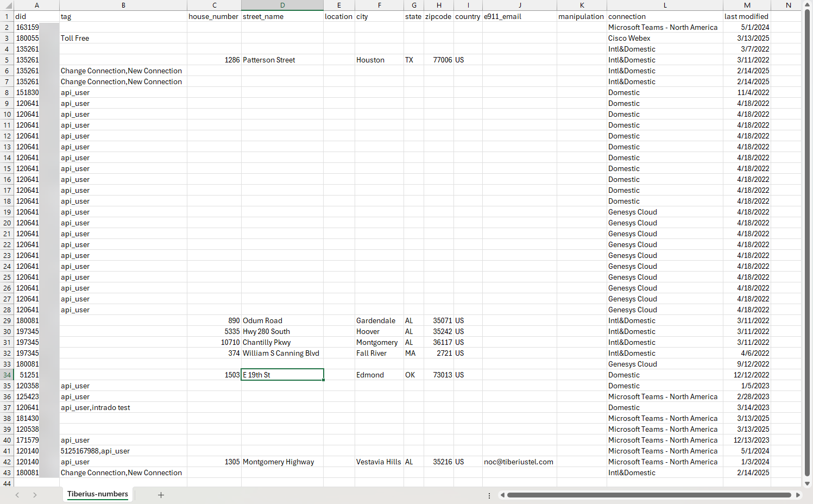Select the 'Fall River' city cell
This screenshot has height=504, width=813.
click(379, 353)
